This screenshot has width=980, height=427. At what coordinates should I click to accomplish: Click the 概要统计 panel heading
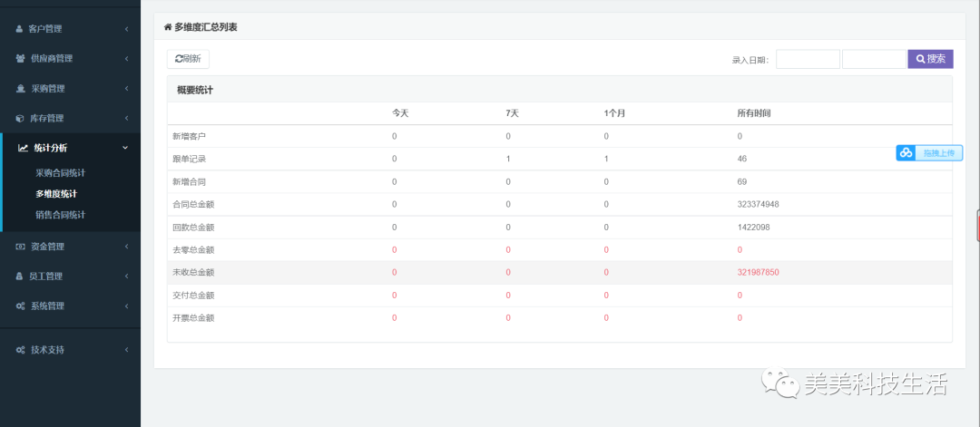click(x=195, y=91)
